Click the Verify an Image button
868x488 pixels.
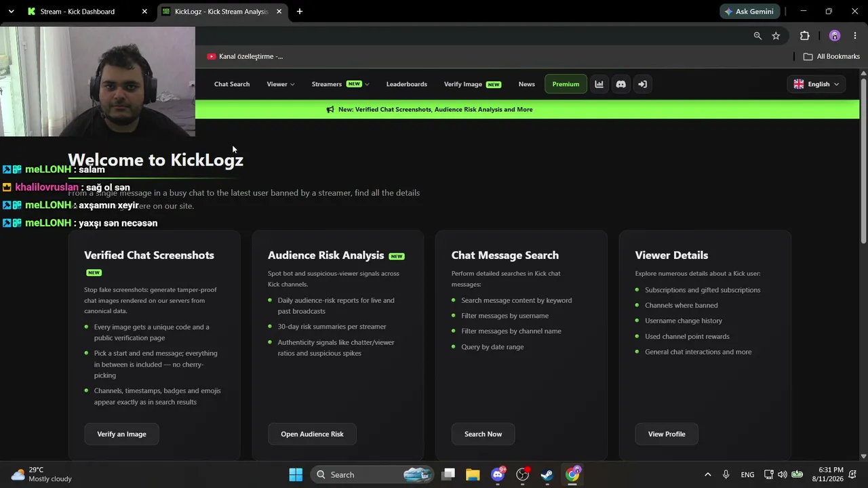(x=121, y=434)
